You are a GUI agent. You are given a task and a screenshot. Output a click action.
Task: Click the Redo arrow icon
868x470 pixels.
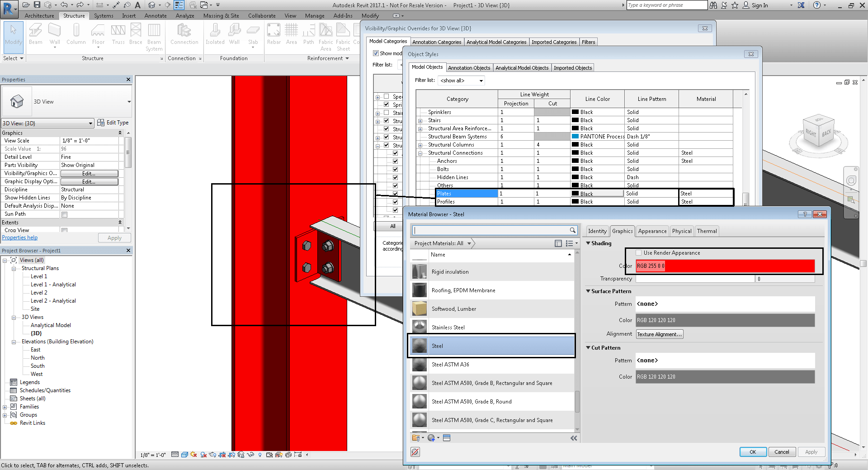[80, 5]
